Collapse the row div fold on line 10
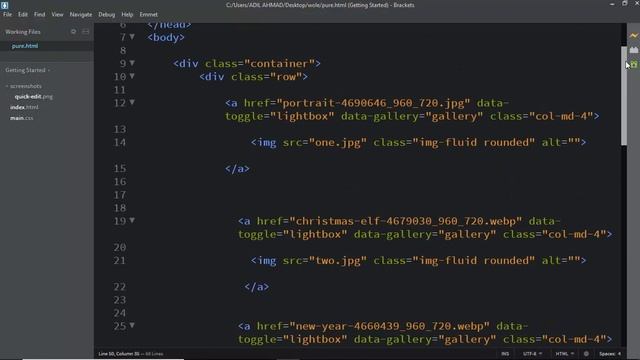Screen dimensions: 640x360 [132, 76]
